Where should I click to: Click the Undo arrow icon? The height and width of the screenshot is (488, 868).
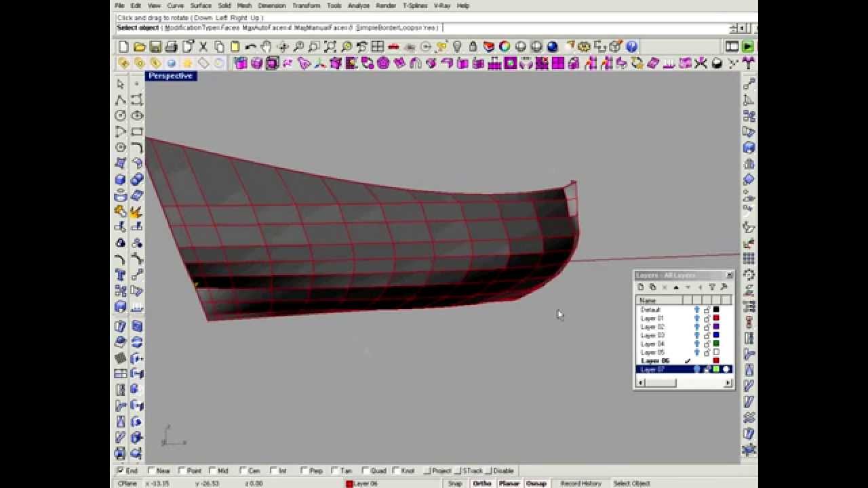click(x=251, y=47)
